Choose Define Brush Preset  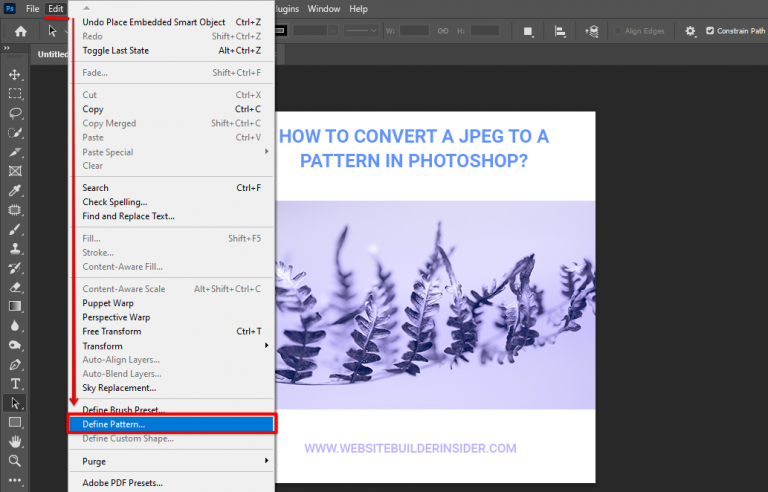pyautogui.click(x=171, y=410)
